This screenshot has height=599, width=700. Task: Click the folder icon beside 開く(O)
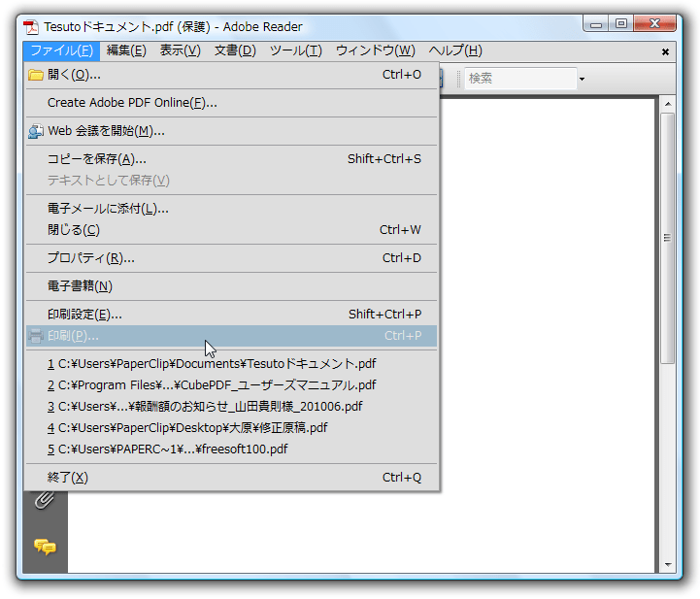[36, 75]
